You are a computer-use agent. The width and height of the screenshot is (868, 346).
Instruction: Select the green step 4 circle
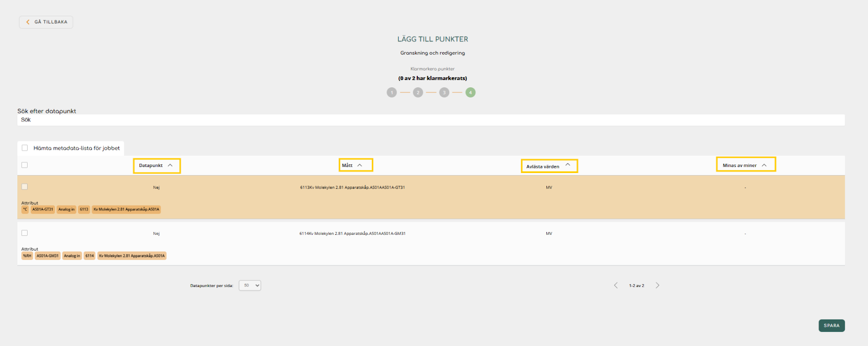click(x=470, y=93)
